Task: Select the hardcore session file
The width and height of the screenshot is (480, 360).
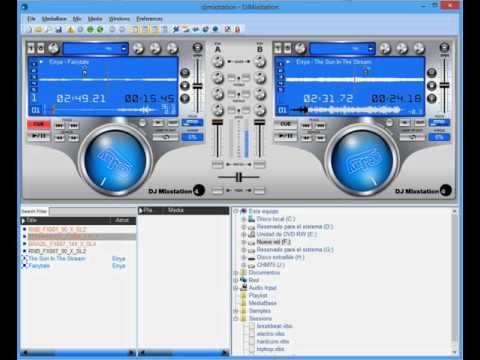Action: point(273,341)
